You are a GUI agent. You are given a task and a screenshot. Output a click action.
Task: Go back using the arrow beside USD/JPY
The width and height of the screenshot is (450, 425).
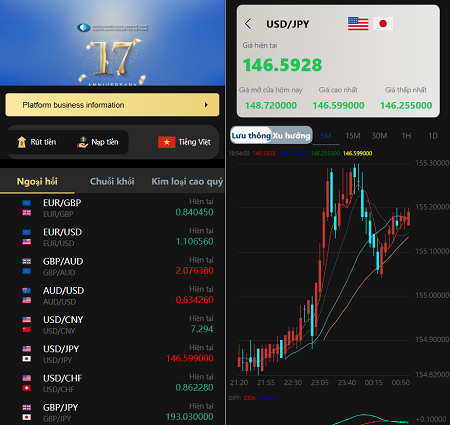click(248, 24)
